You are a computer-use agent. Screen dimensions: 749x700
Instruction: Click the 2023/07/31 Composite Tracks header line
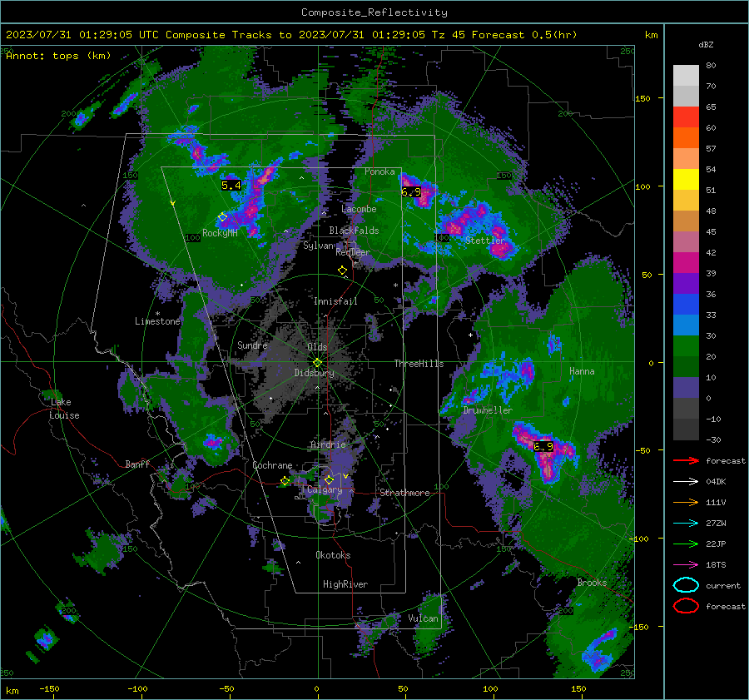pos(291,35)
